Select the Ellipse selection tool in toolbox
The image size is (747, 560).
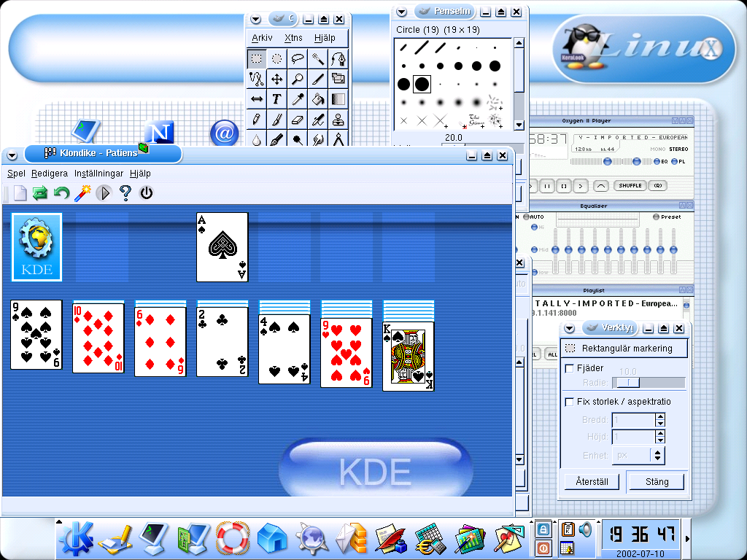click(x=276, y=59)
